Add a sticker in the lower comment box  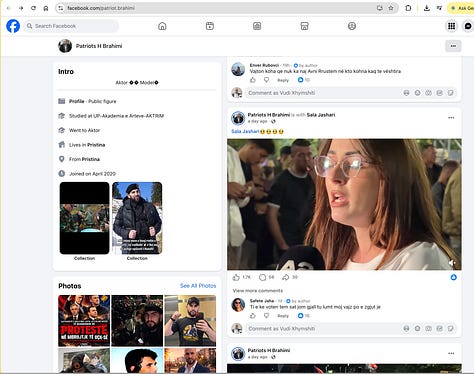point(450,329)
